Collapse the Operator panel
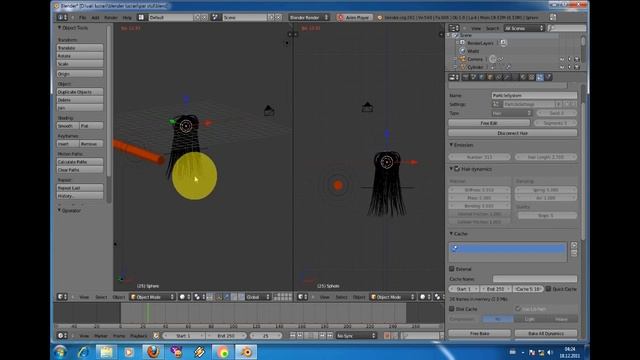Image resolution: width=640 pixels, height=360 pixels. point(59,210)
